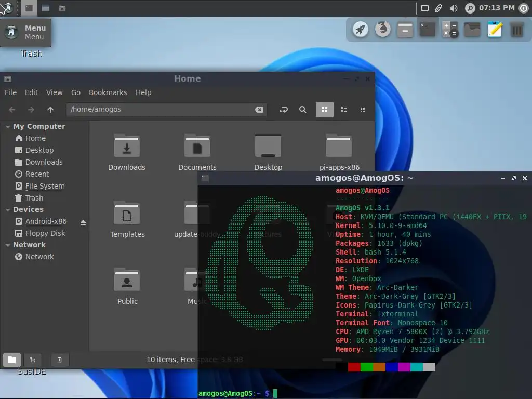
Task: Hide the sidebar with status bar button
Action: tap(60, 360)
